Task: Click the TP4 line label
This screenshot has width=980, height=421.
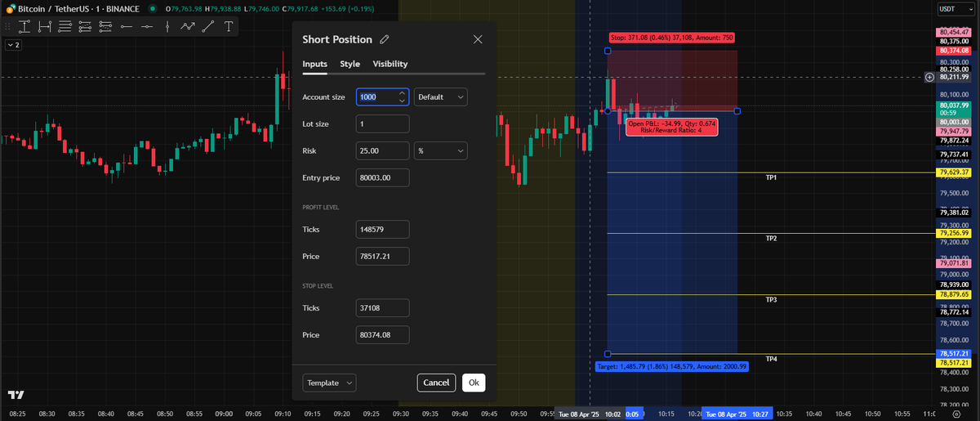Action: point(771,359)
